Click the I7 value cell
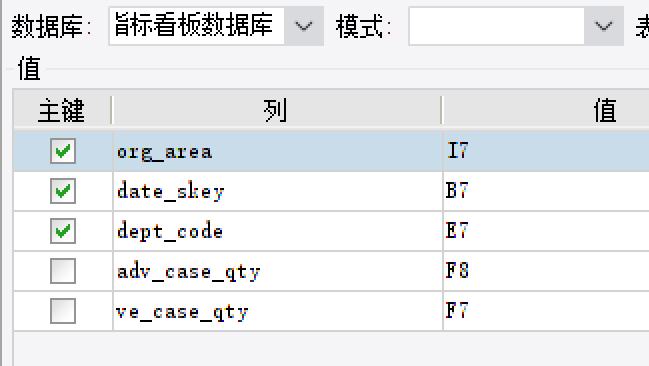The height and width of the screenshot is (366, 649). tap(546, 152)
